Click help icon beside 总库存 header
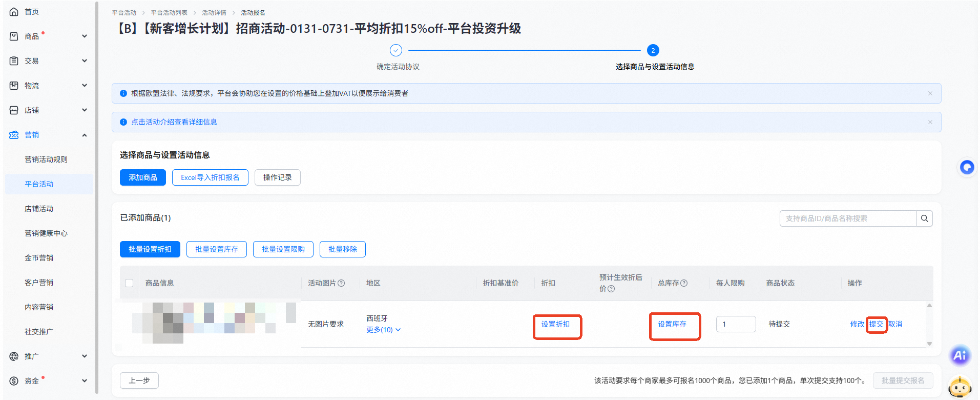The image size is (980, 400). [684, 283]
